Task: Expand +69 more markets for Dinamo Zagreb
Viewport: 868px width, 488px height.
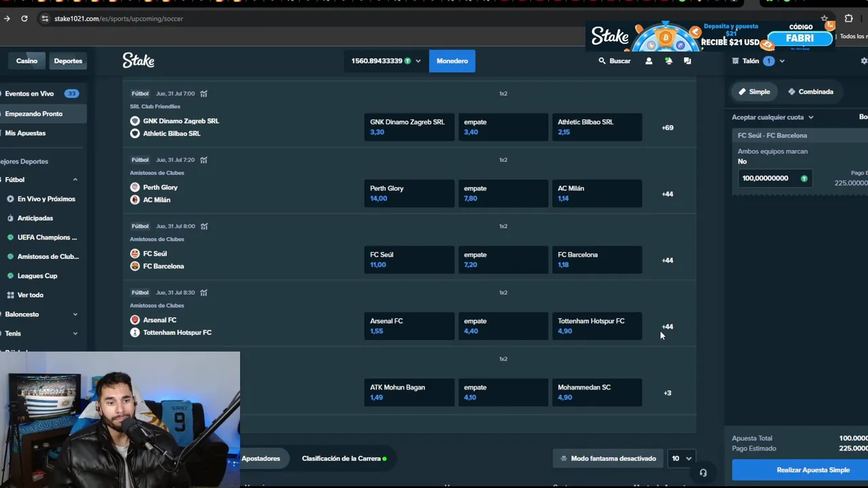Action: point(667,127)
